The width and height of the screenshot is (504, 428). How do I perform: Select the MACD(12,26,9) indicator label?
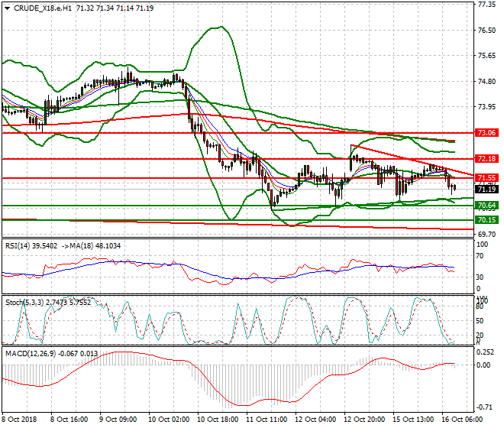pyautogui.click(x=51, y=354)
